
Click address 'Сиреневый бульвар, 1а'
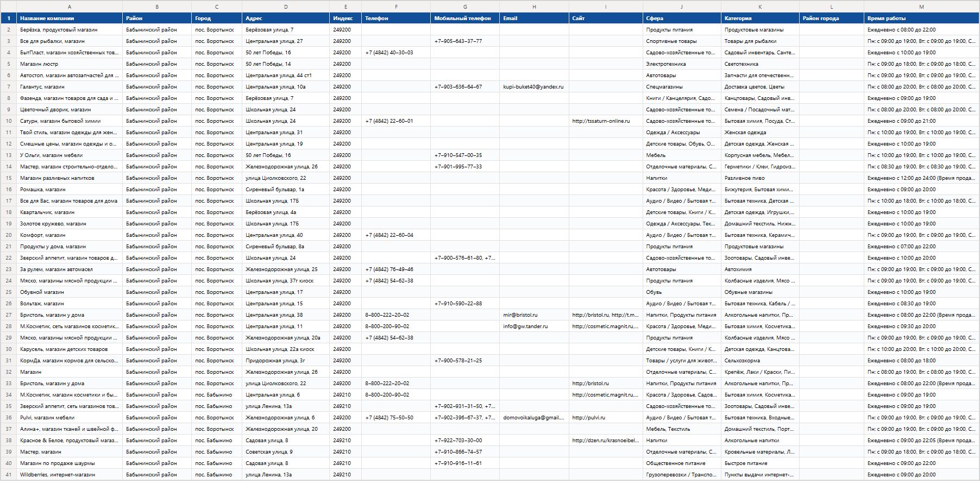click(x=286, y=190)
